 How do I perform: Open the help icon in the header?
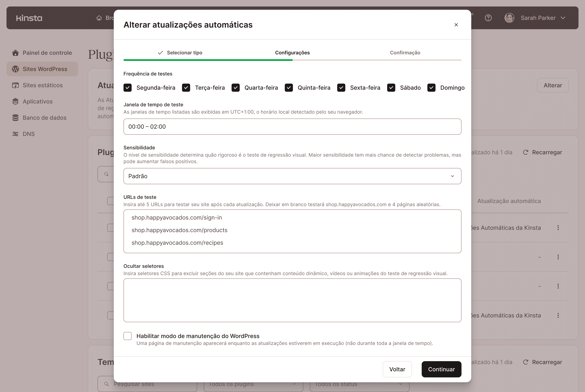pos(488,18)
